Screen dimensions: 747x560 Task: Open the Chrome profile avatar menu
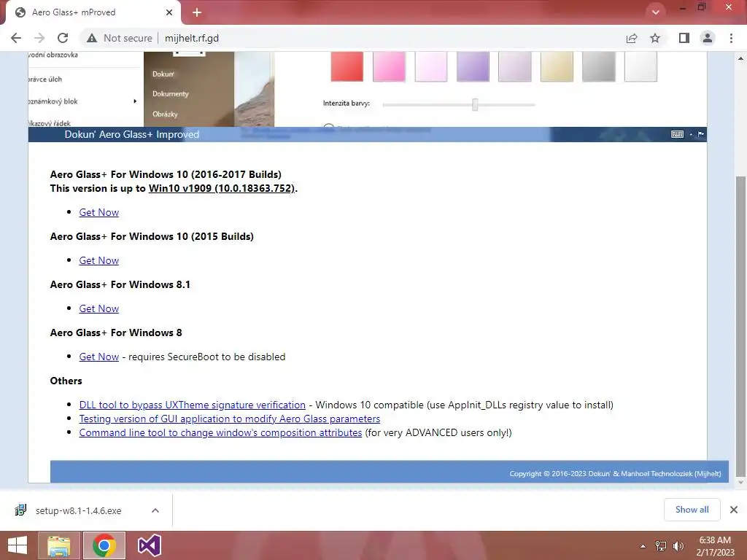coord(708,38)
